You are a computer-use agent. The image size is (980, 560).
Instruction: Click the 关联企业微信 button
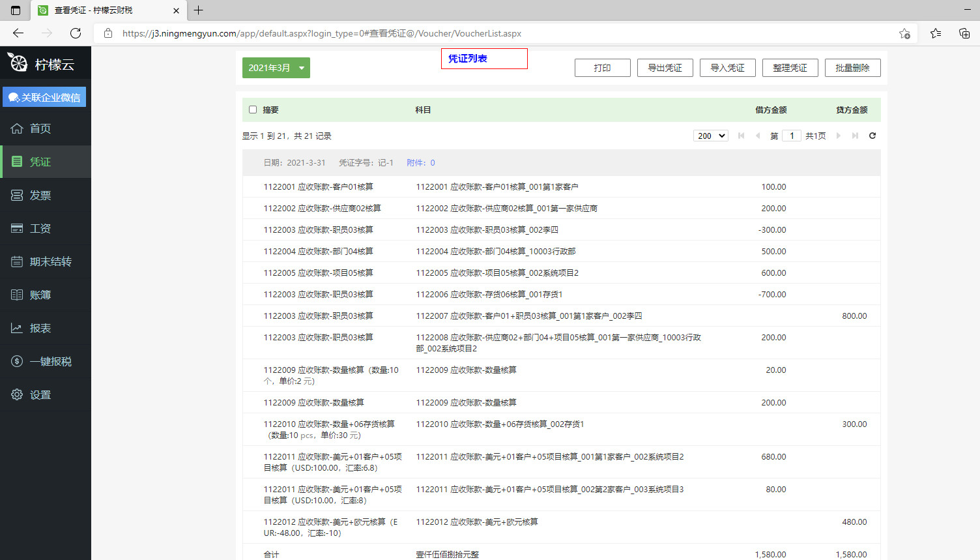pyautogui.click(x=44, y=97)
